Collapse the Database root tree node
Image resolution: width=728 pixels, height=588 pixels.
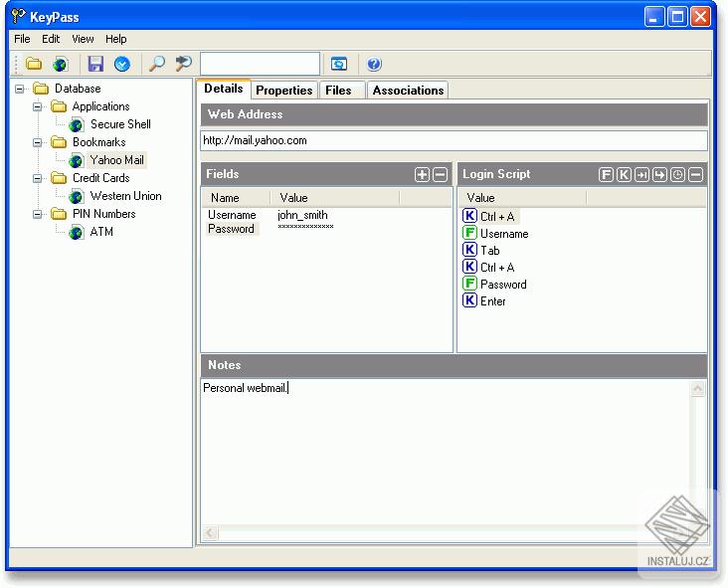20,89
